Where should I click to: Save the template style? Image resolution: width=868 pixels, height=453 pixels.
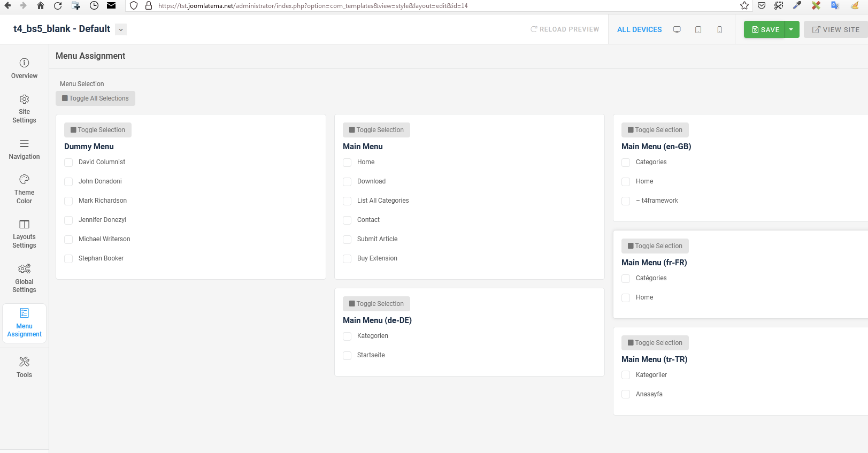[765, 29]
